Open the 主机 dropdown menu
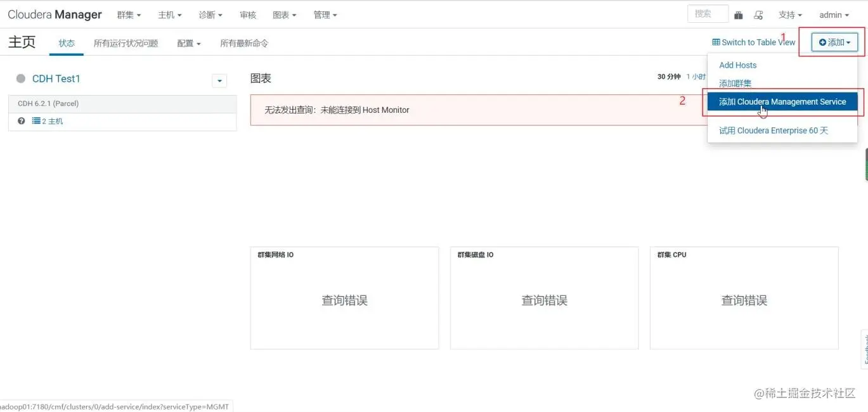Screen dimensions: 868x412 click(x=170, y=15)
